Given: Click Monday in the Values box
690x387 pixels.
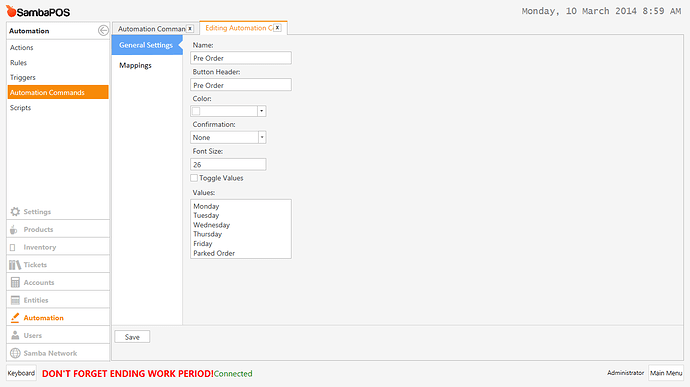Looking at the screenshot, I should click(206, 206).
